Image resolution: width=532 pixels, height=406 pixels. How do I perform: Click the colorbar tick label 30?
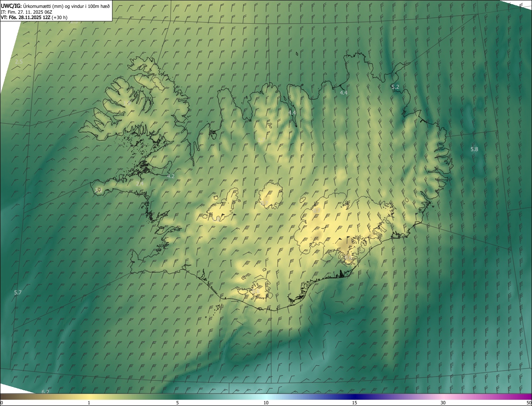pyautogui.click(x=443, y=403)
